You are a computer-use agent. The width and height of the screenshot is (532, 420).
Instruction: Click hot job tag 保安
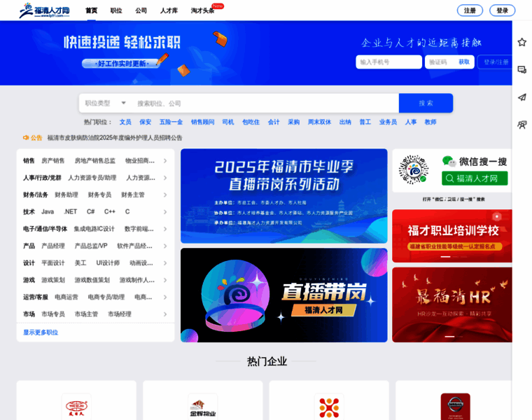(x=145, y=122)
